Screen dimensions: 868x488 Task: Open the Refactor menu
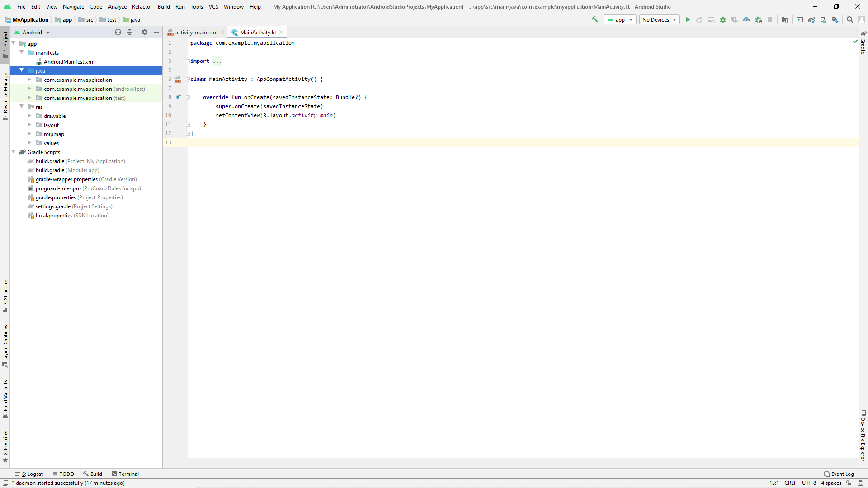[142, 7]
